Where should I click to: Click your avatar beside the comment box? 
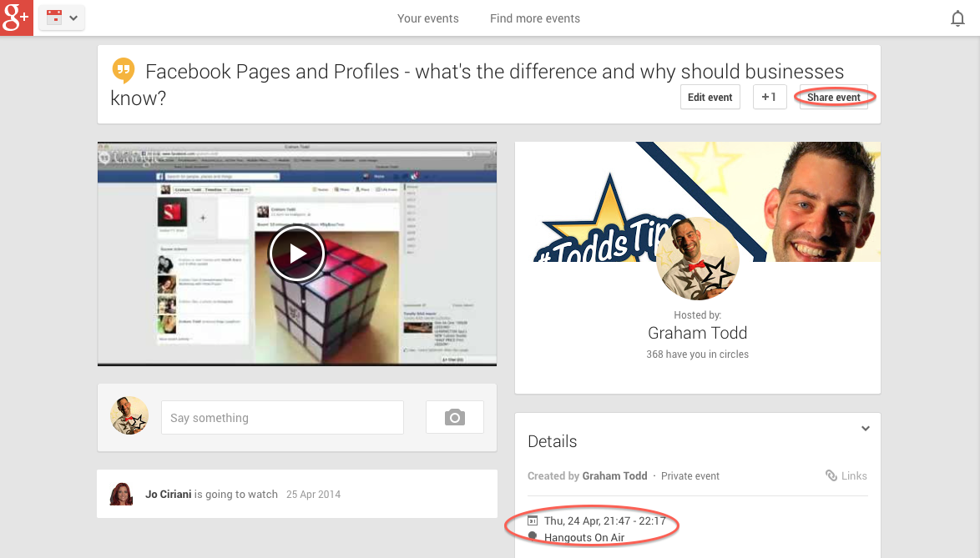pos(129,415)
